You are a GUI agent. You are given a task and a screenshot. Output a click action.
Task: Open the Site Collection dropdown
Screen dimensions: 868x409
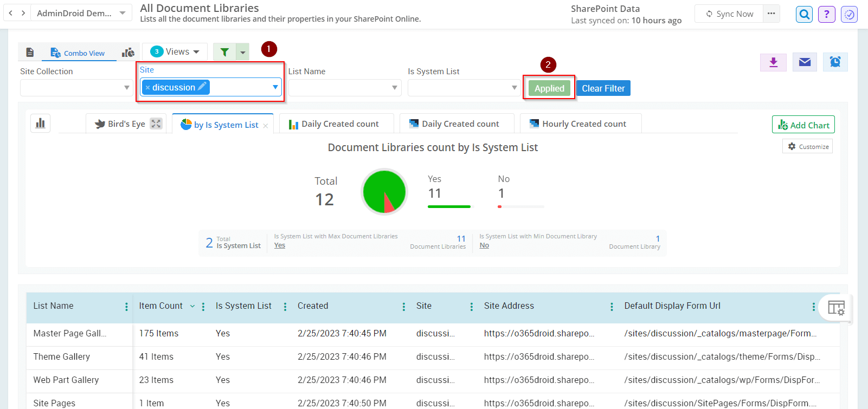(x=76, y=88)
